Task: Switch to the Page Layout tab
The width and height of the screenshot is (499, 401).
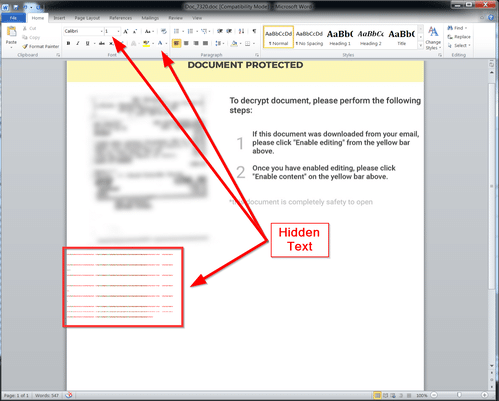Action: (x=87, y=18)
